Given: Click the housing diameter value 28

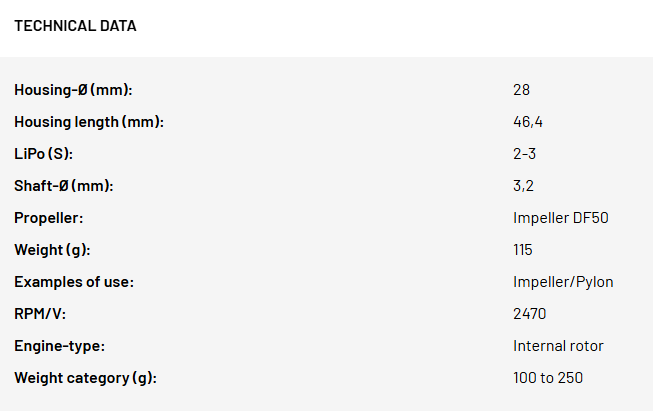Looking at the screenshot, I should coord(521,90).
